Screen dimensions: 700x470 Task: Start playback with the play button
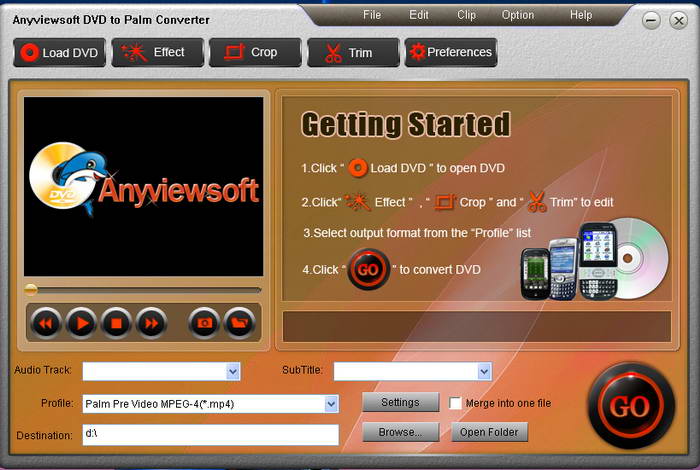pos(81,323)
